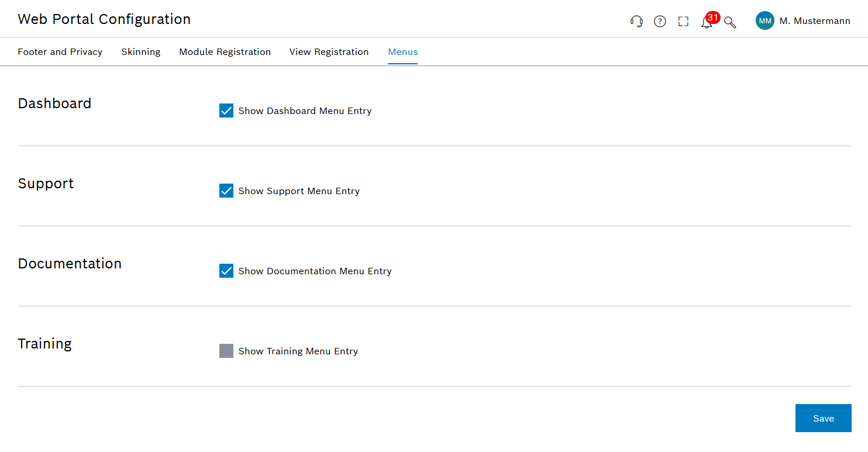
Task: Switch to the View Registration tab
Action: [329, 51]
